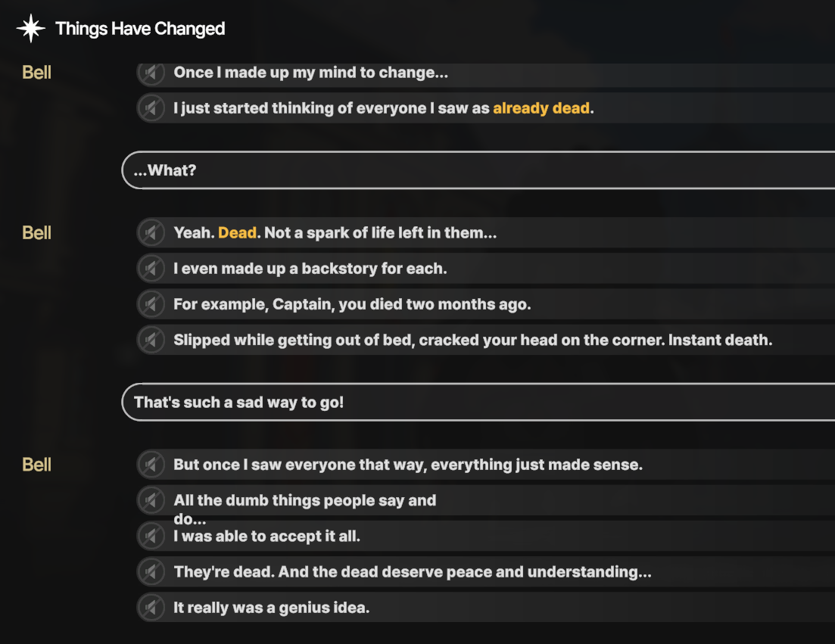Screen dimensions: 835x644
Task: Click the highlighted 'Dead' keyword
Action: click(237, 233)
